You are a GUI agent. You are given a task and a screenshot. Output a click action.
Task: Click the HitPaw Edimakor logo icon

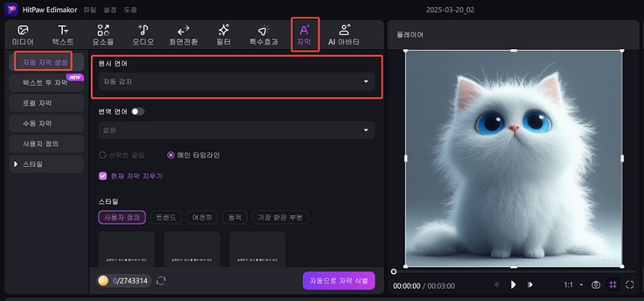(11, 9)
